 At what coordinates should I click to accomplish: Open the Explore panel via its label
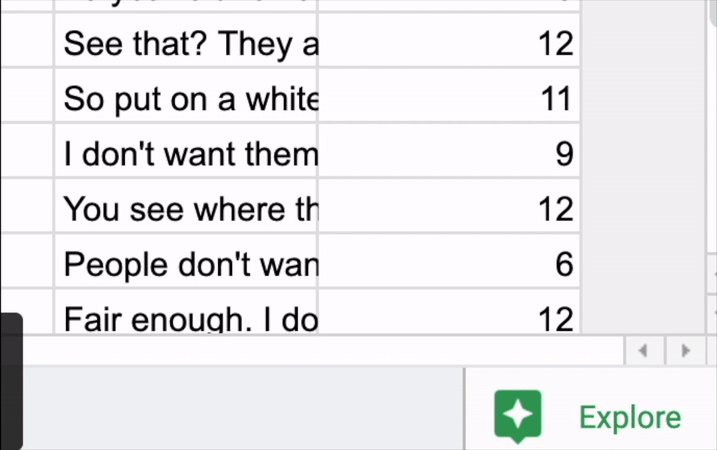[630, 418]
